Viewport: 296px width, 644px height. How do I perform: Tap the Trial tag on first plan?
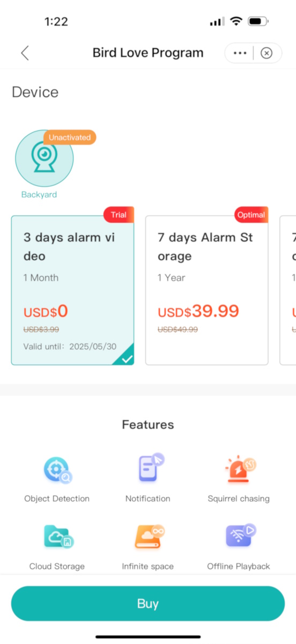(x=119, y=215)
